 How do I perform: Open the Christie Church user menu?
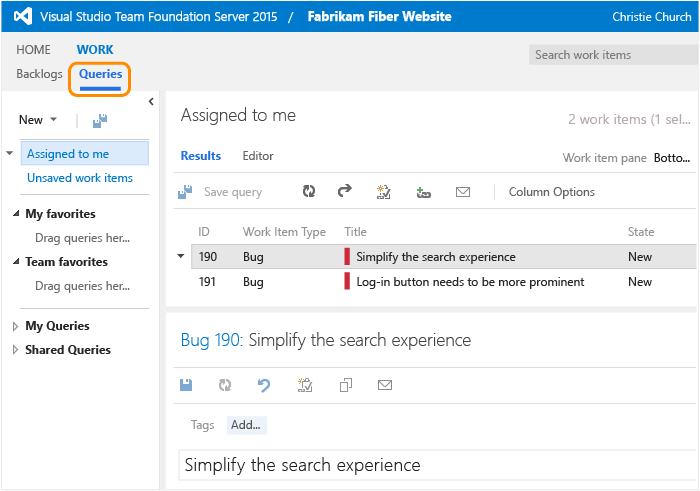click(x=651, y=17)
